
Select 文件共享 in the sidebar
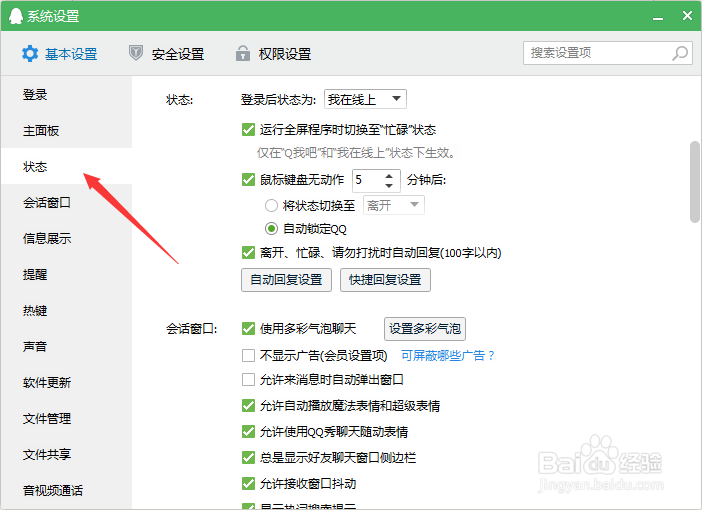tap(66, 454)
